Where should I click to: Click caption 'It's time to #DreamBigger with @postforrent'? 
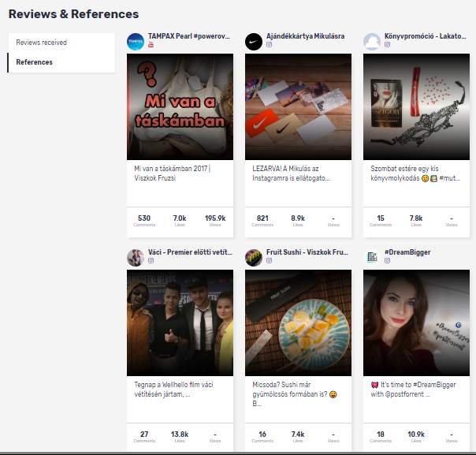[413, 390]
